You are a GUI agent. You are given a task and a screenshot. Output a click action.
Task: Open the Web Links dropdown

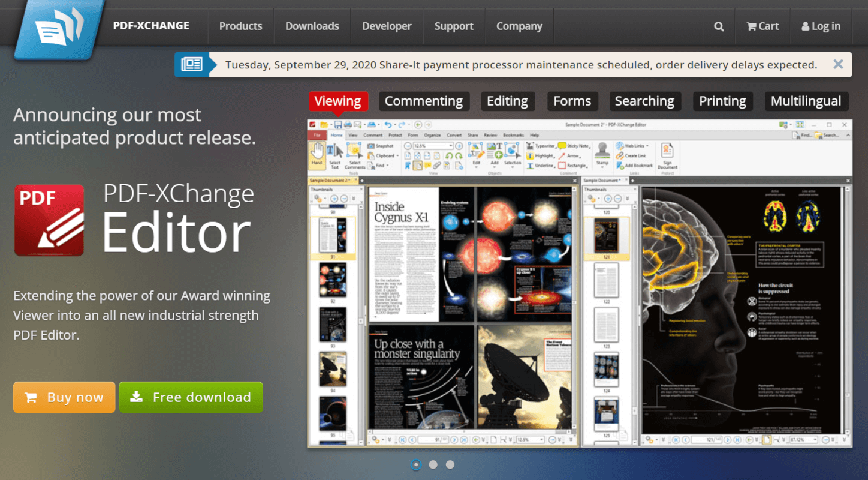[x=632, y=146]
